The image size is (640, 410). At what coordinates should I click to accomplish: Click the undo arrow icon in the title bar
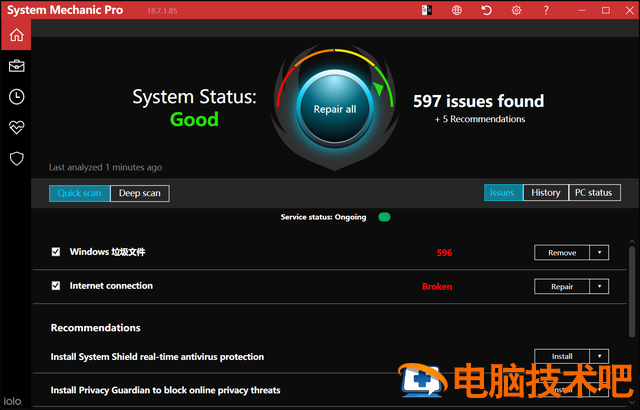tap(486, 10)
